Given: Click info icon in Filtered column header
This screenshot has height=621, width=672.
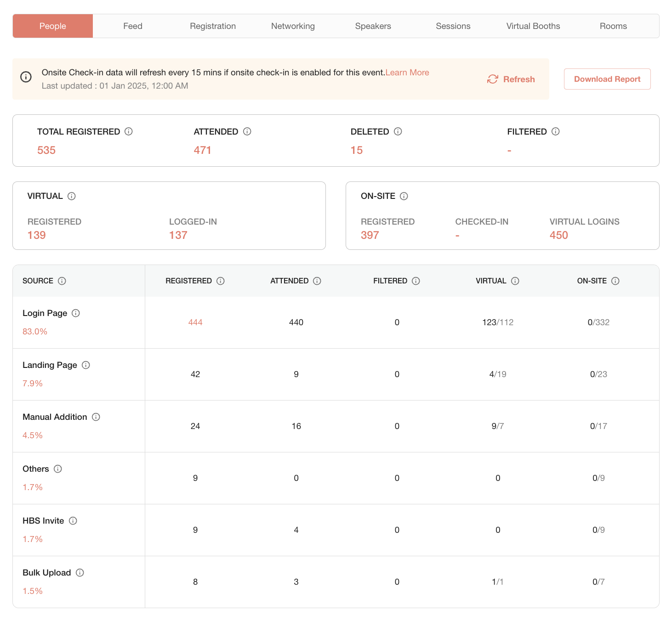Looking at the screenshot, I should pyautogui.click(x=416, y=281).
